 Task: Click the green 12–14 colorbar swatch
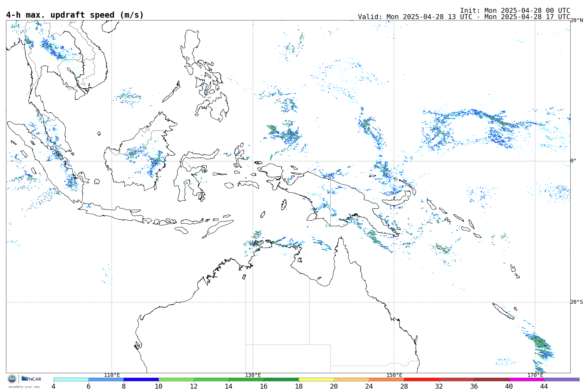pos(211,379)
